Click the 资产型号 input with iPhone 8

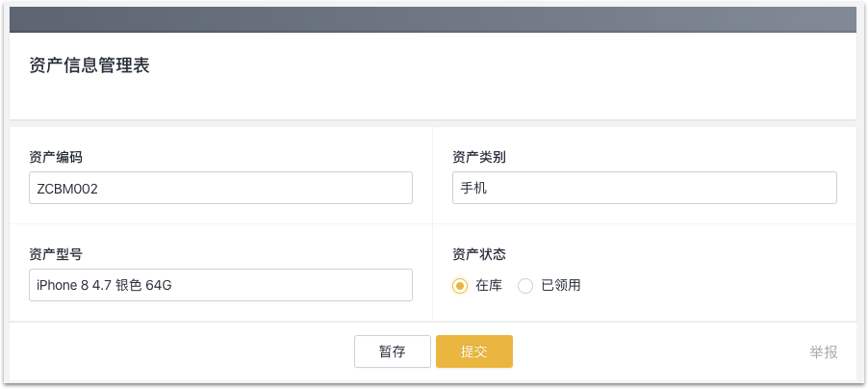220,285
